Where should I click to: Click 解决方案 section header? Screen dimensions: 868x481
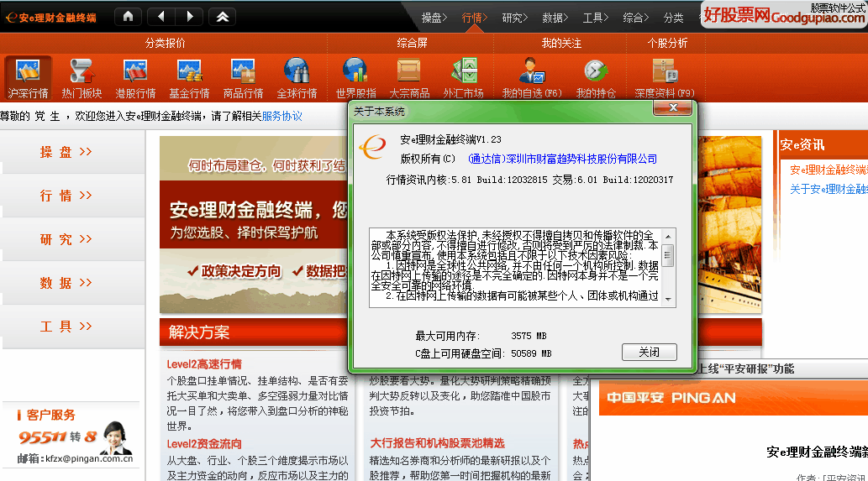tap(199, 332)
